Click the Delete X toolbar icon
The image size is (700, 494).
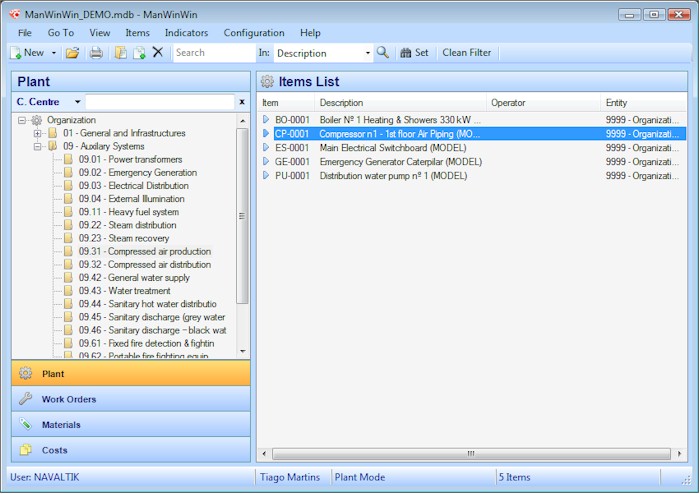coord(158,52)
